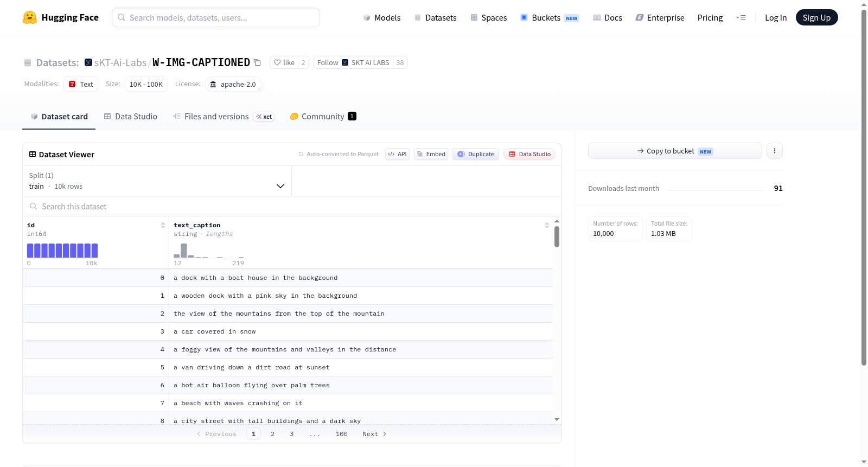The image size is (868, 467).
Task: Click the table scroll-down arrow
Action: (x=557, y=419)
